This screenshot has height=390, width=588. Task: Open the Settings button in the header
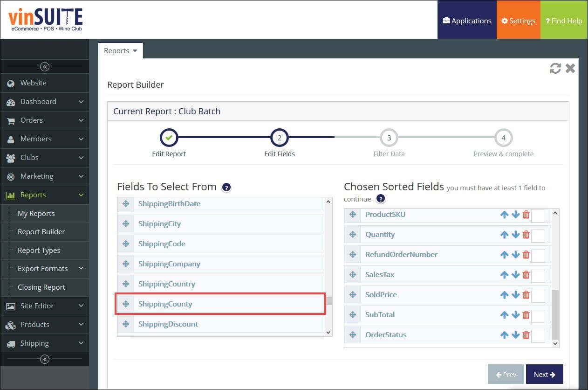click(518, 21)
